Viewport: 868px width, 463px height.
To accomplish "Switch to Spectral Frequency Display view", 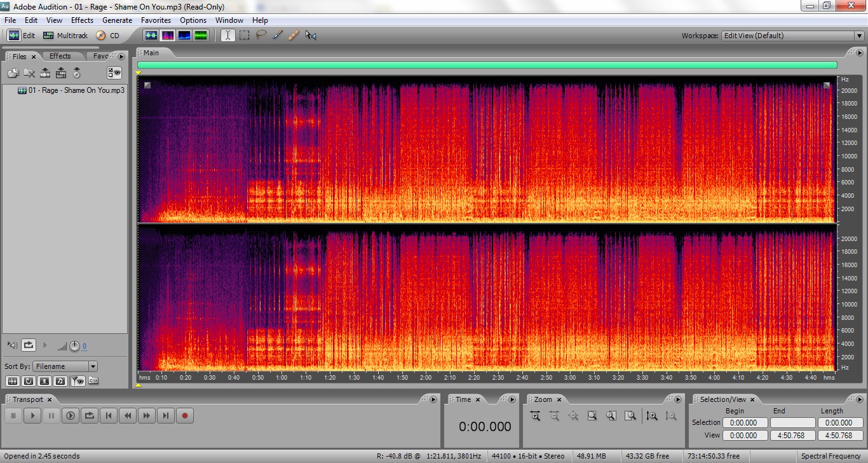I will pos(168,36).
